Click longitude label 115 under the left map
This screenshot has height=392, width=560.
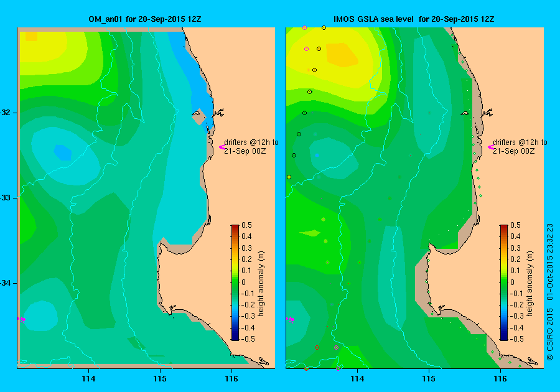pyautogui.click(x=160, y=379)
